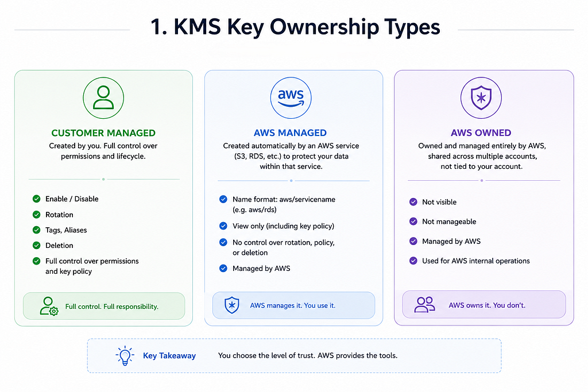
Task: Click the 'Created automatically by an AWS service' description
Action: coord(291,156)
